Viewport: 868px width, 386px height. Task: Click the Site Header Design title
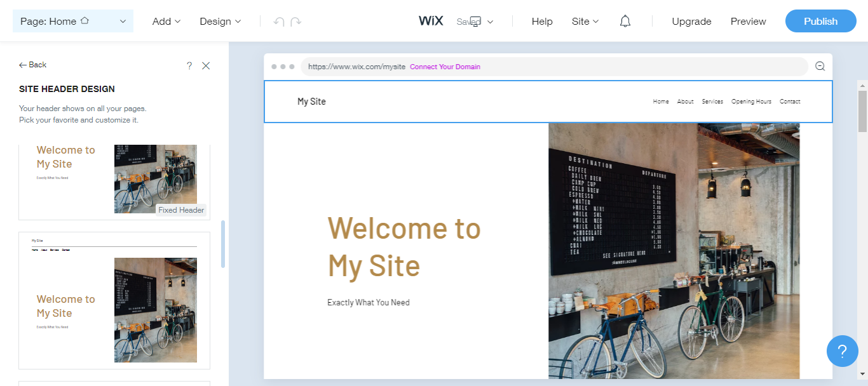click(67, 89)
